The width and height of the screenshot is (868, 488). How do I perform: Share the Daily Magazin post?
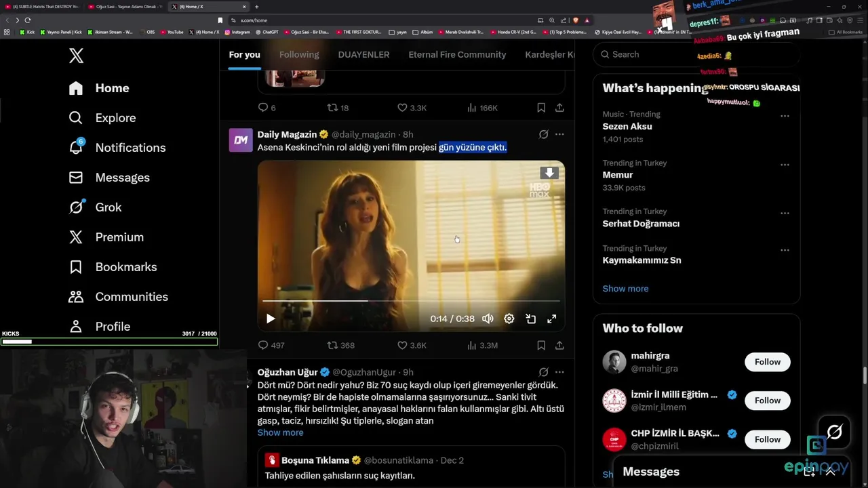pos(559,345)
